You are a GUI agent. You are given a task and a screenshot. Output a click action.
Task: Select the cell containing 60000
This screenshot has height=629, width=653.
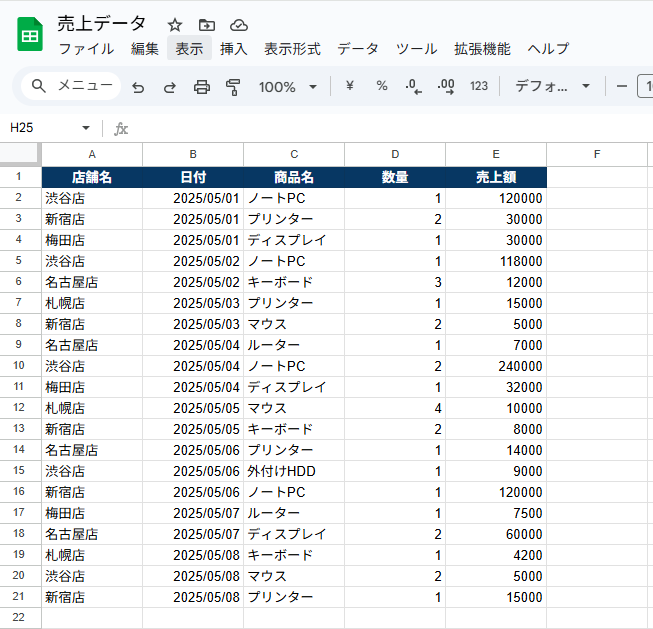[496, 534]
